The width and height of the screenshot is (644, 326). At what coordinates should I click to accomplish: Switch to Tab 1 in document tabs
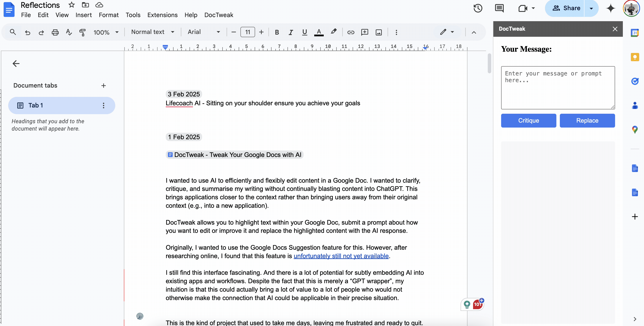pyautogui.click(x=36, y=105)
